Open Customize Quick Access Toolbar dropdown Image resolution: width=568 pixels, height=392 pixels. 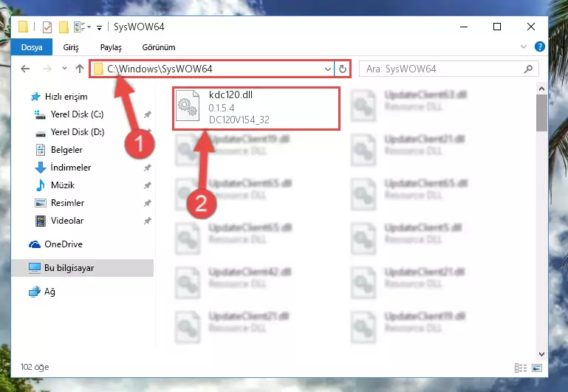[99, 27]
